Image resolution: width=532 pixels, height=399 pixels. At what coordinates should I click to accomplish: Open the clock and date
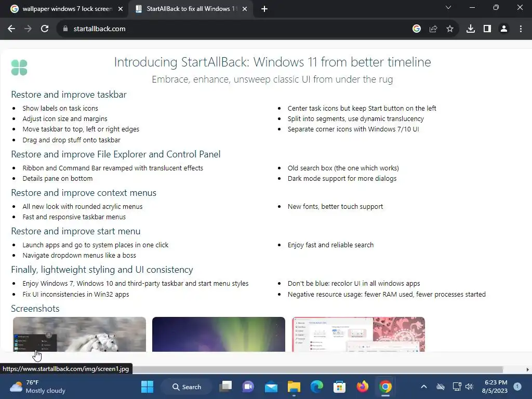(495, 387)
